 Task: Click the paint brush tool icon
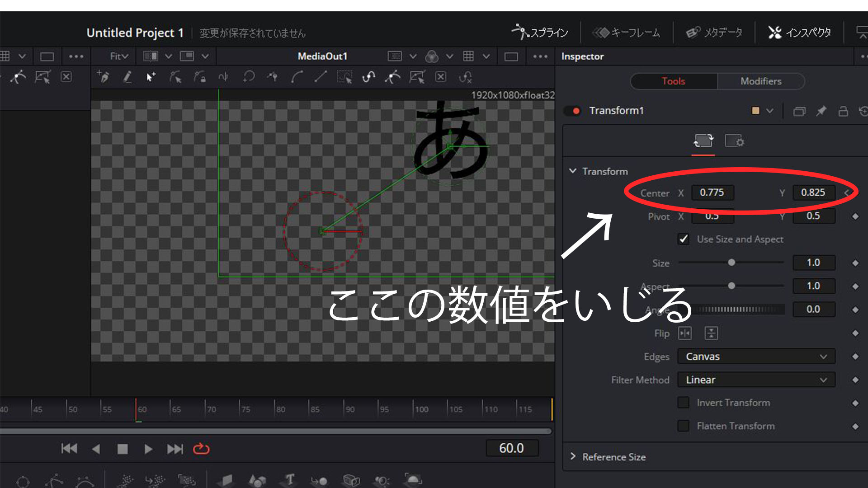[127, 76]
